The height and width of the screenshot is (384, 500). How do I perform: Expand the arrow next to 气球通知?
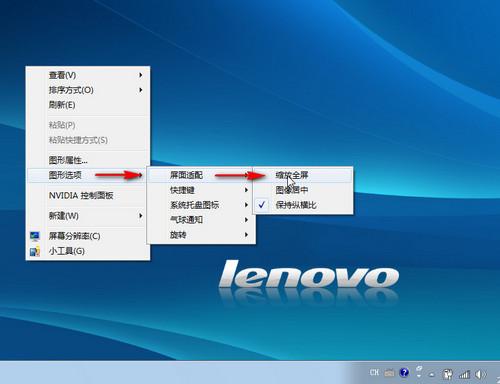[x=246, y=220]
